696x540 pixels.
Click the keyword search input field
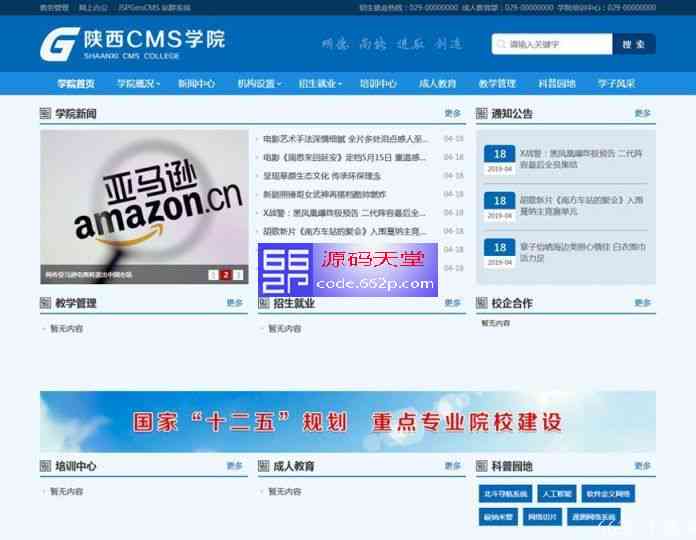coord(557,45)
